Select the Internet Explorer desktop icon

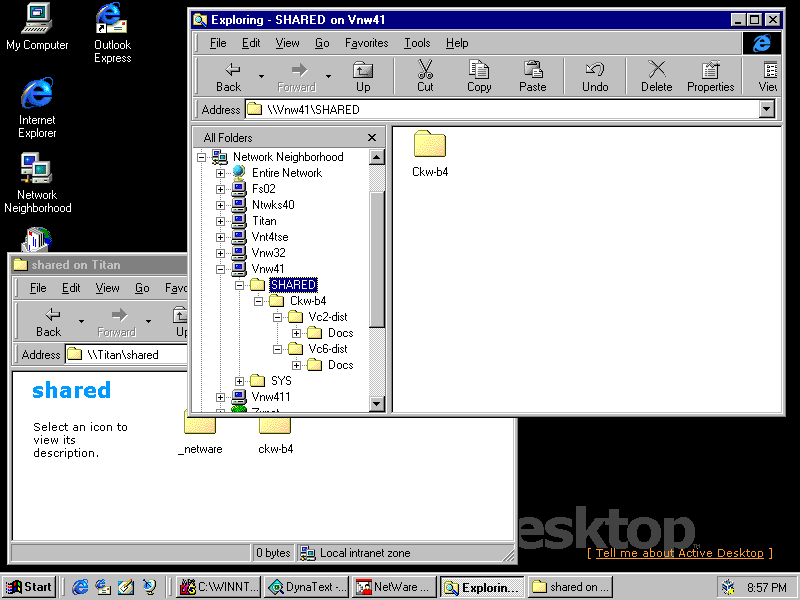click(x=37, y=108)
